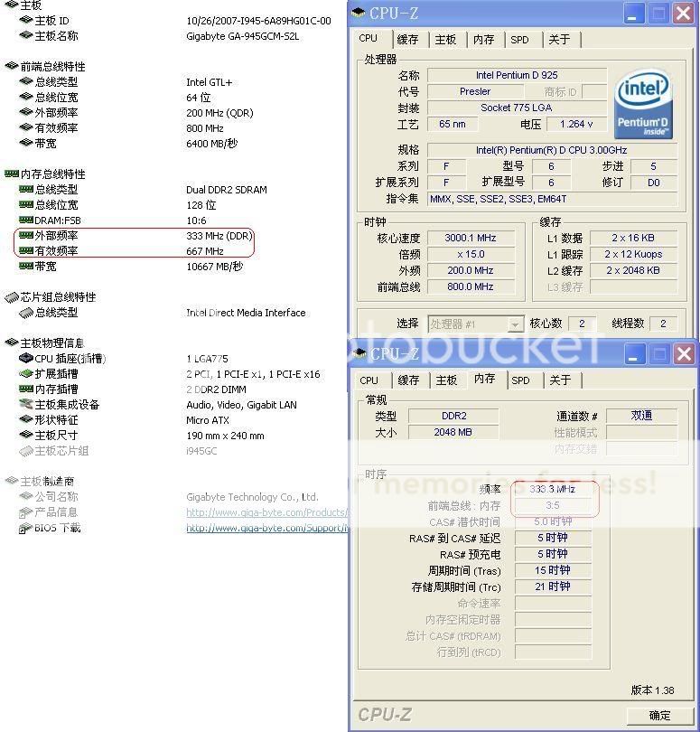Click the DRAM:FSB row icon
Image resolution: width=700 pixels, height=732 pixels.
(26, 220)
